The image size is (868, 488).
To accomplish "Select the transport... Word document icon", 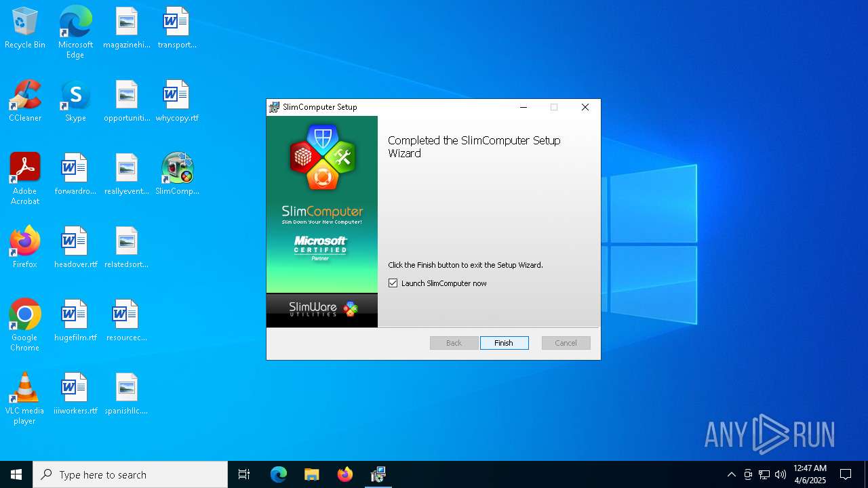I will pyautogui.click(x=177, y=28).
